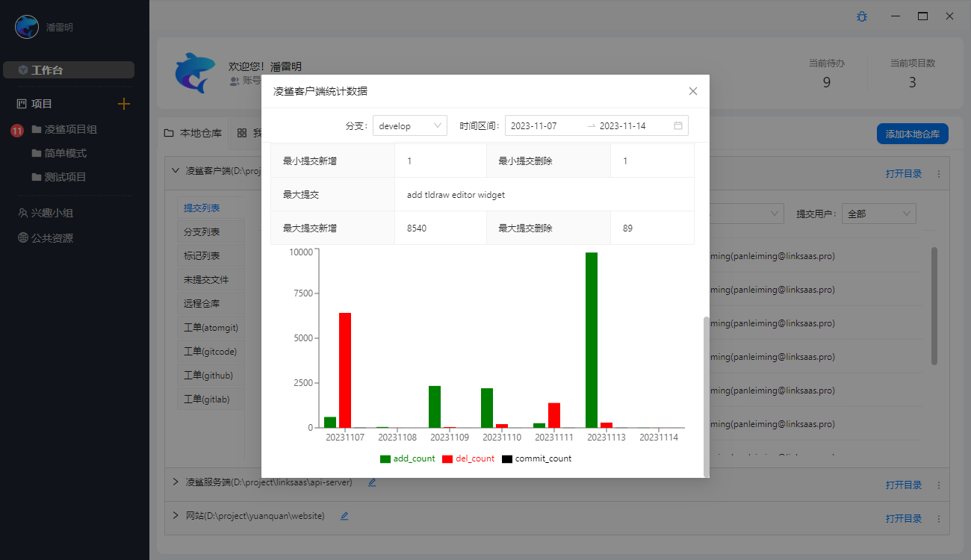Click edit pencil icon beside 网站 repository
This screenshot has width=971, height=560.
point(344,515)
